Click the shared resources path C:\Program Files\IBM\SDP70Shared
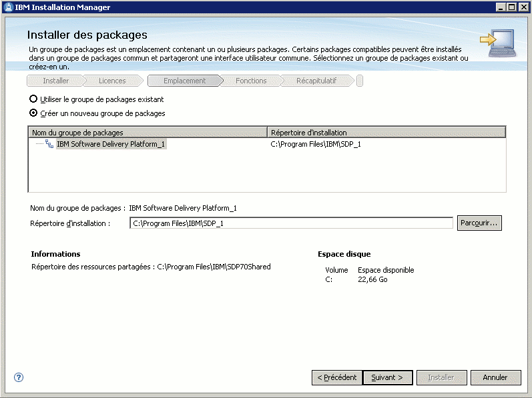Image resolution: width=532 pixels, height=398 pixels. point(214,267)
